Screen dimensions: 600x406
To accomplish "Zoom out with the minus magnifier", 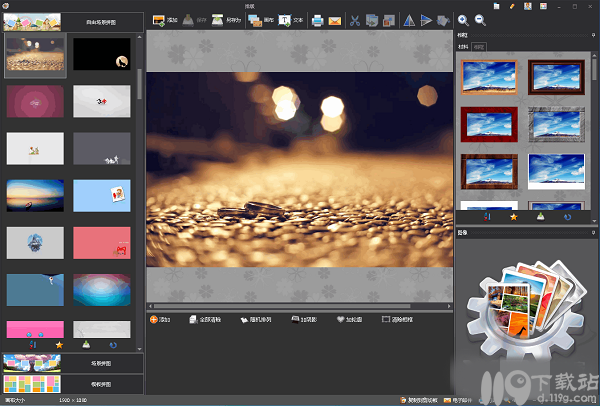I will (x=480, y=20).
